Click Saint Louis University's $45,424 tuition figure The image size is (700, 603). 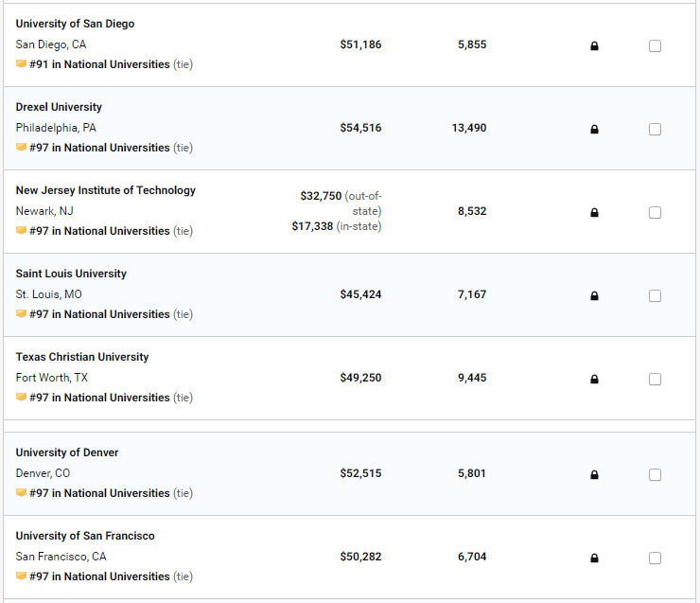click(360, 294)
